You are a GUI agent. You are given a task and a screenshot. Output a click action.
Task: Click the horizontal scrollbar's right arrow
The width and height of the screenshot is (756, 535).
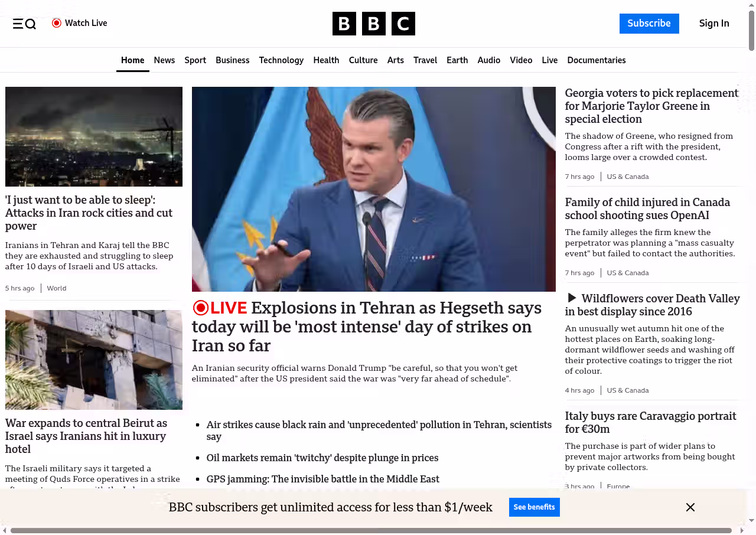[x=742, y=530]
